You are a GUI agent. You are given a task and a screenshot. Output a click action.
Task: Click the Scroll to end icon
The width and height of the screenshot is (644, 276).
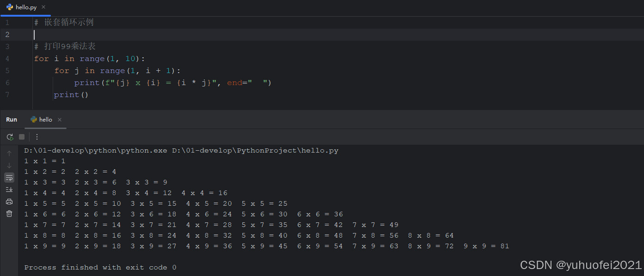point(9,190)
